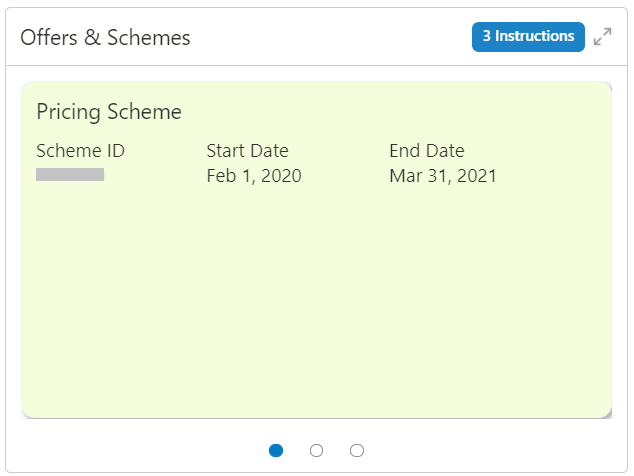This screenshot has width=634, height=476.
Task: Click the End Date label
Action: (427, 151)
